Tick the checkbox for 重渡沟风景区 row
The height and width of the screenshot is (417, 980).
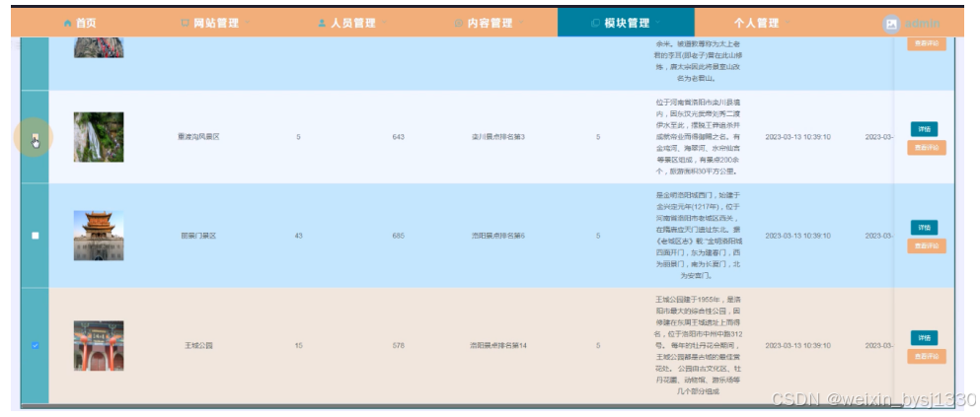(x=35, y=137)
